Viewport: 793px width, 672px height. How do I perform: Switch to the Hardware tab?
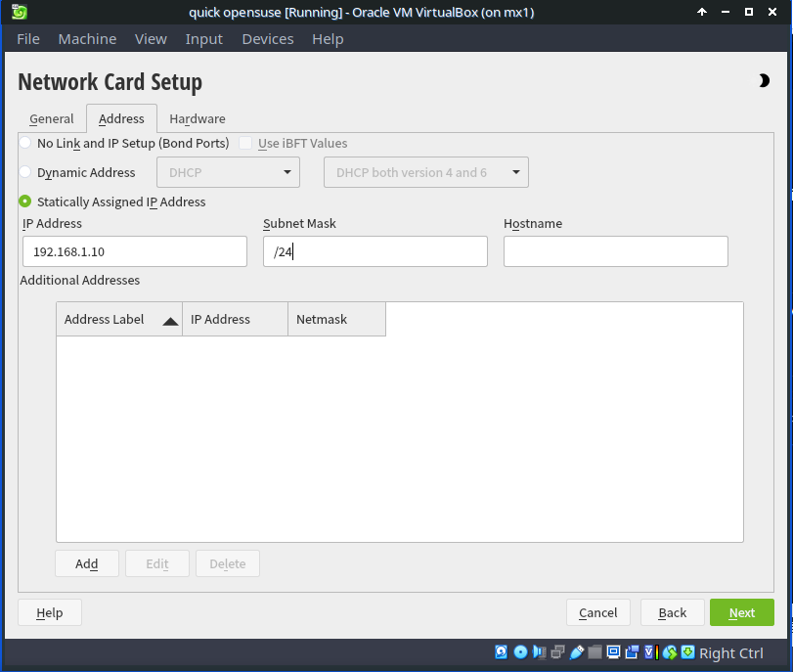(198, 119)
